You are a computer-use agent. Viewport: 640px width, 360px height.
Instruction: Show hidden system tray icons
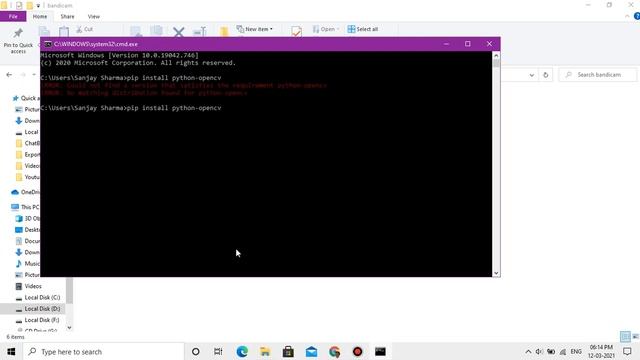click(x=528, y=351)
